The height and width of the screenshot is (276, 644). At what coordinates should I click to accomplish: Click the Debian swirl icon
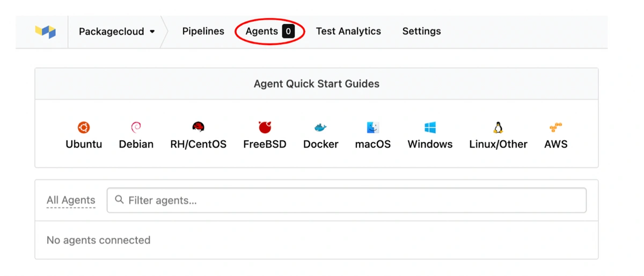(x=136, y=127)
